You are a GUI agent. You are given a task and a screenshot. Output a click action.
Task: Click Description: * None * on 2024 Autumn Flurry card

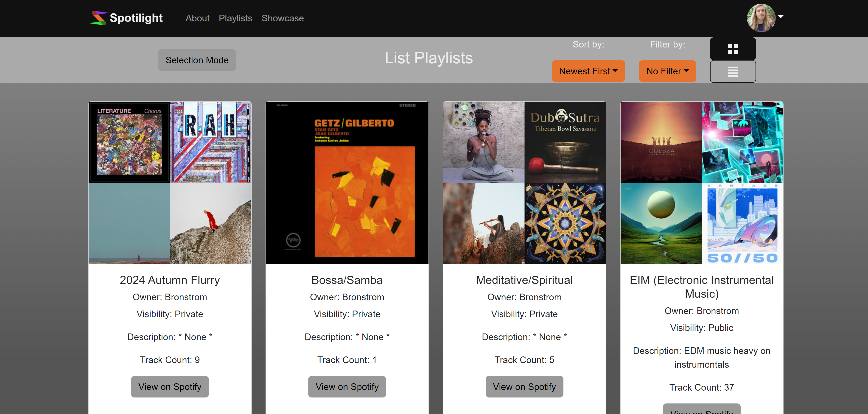point(169,337)
